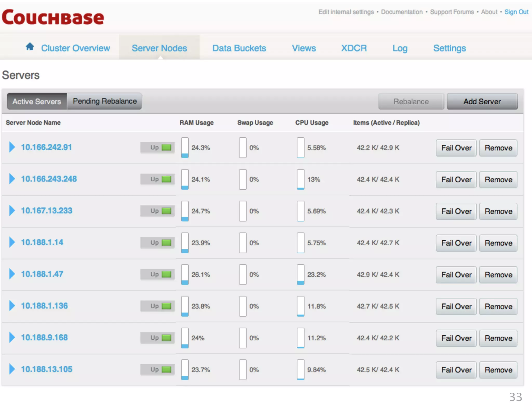Fail over server 10.188.1.136

coord(456,306)
